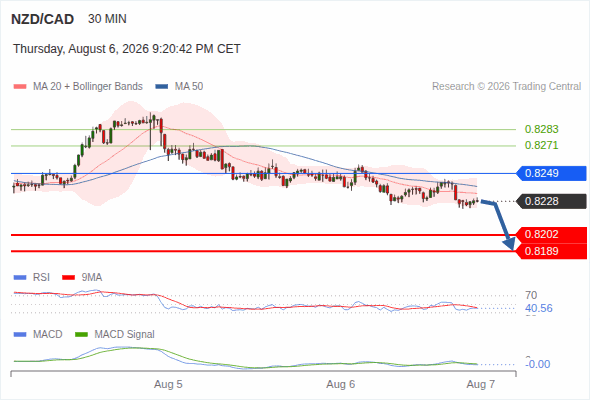The width and height of the screenshot is (590, 400).
Task: Click the MA 20 + Bollinger Bands pink swatch
Action: (x=20, y=87)
